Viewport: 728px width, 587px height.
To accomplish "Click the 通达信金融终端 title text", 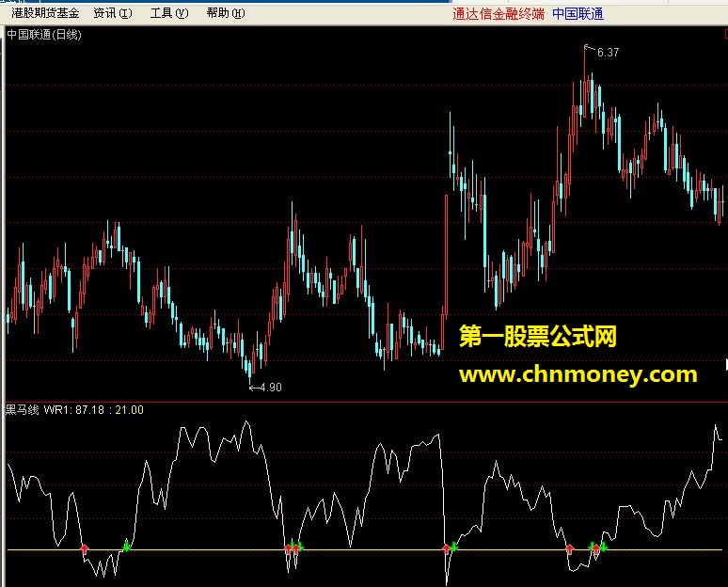I will (499, 14).
